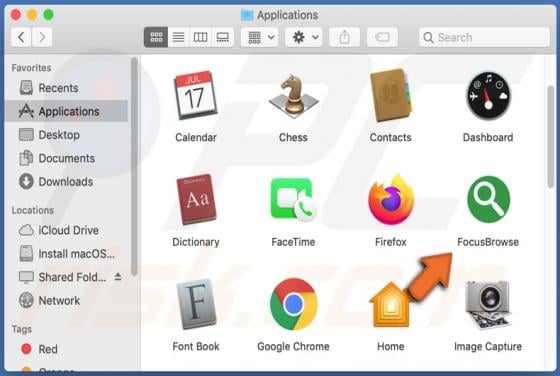Open Documents in the sidebar
This screenshot has height=376, width=560.
pos(67,158)
